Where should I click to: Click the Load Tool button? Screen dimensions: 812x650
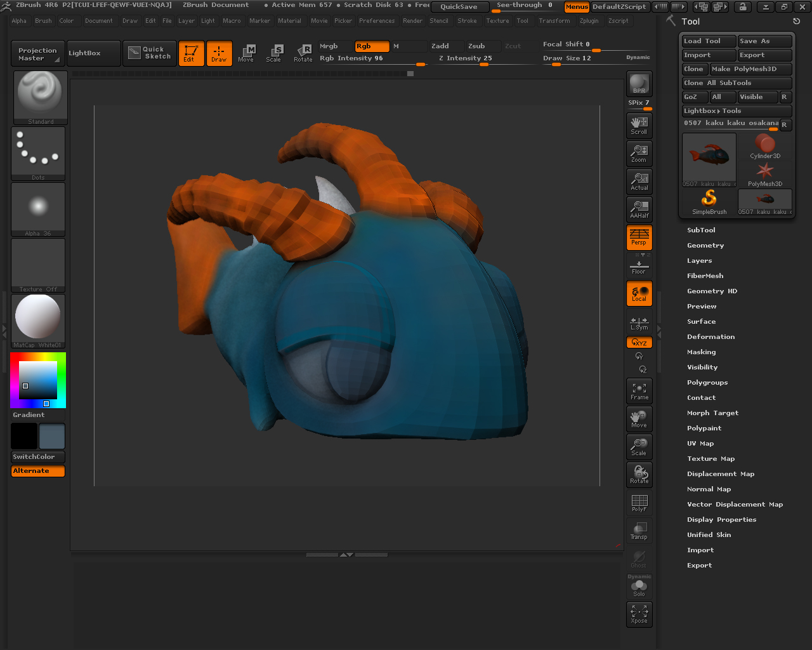709,41
